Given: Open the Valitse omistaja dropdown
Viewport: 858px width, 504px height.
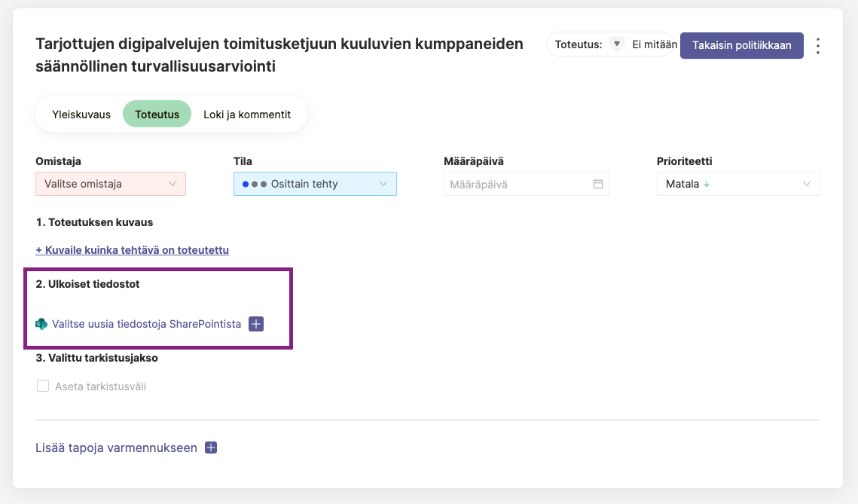Looking at the screenshot, I should [x=111, y=184].
